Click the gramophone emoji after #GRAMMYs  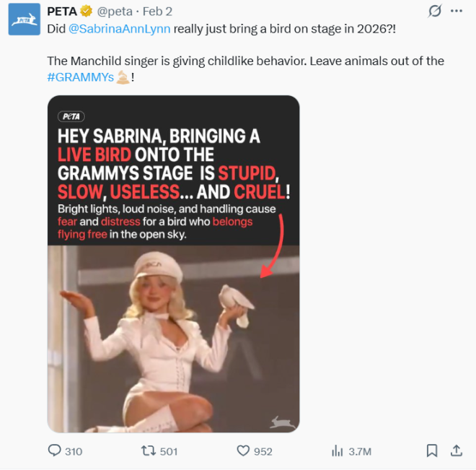tap(123, 77)
